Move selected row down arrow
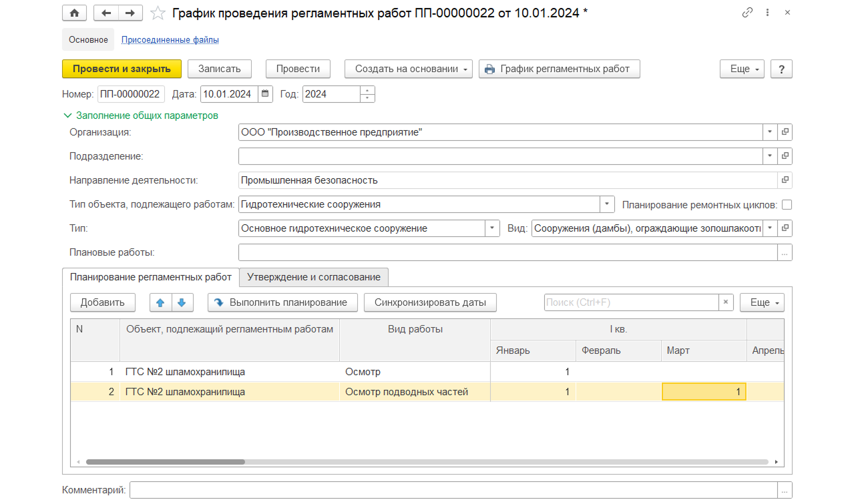The width and height of the screenshot is (852, 504). tap(182, 302)
